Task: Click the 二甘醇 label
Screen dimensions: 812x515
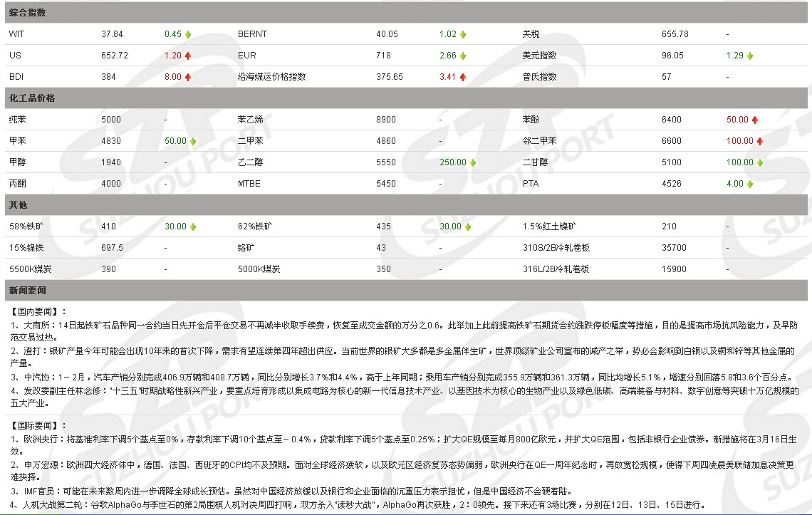Action: [x=535, y=162]
